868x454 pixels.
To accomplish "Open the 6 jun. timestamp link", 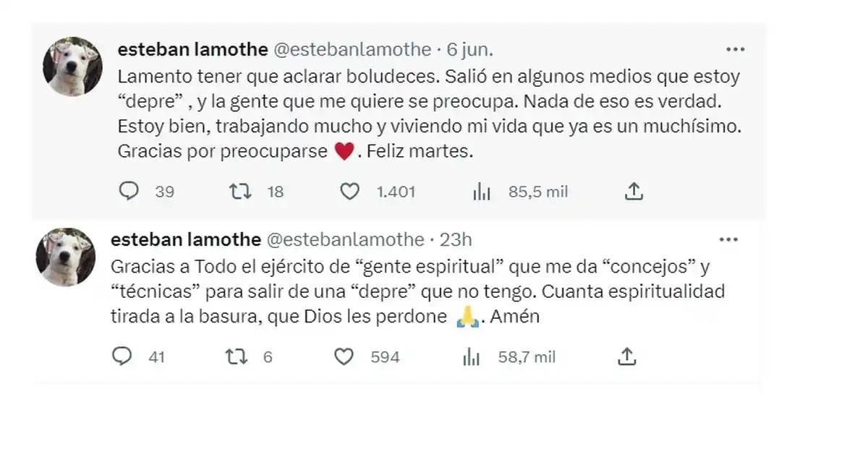I will (x=470, y=49).
